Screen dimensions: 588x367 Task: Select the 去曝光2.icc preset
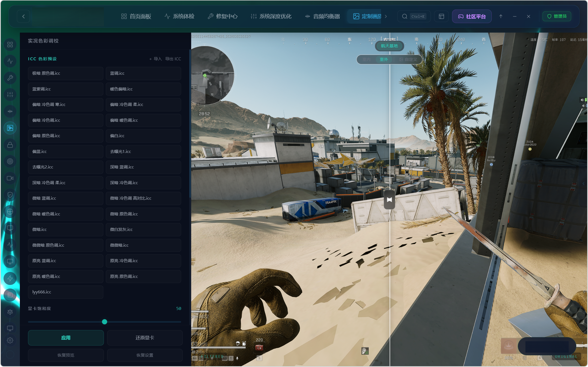[x=66, y=167]
